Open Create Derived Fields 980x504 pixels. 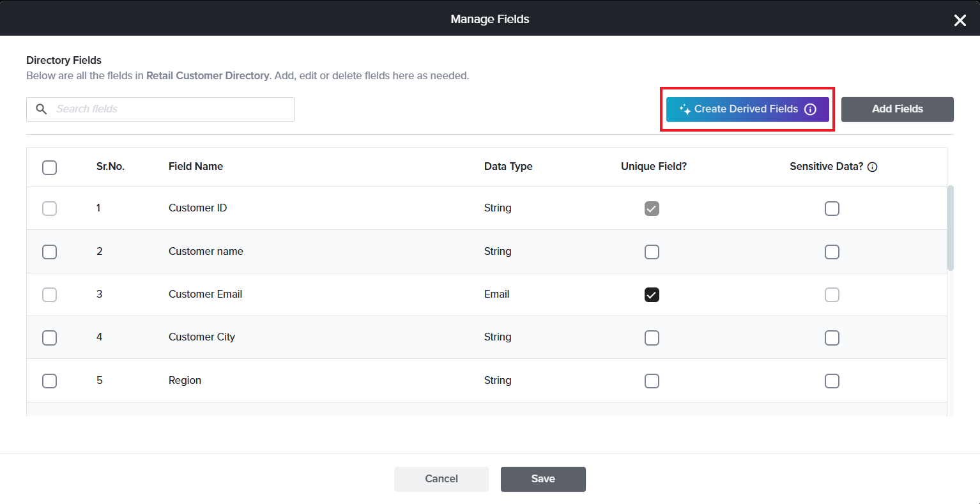(747, 109)
